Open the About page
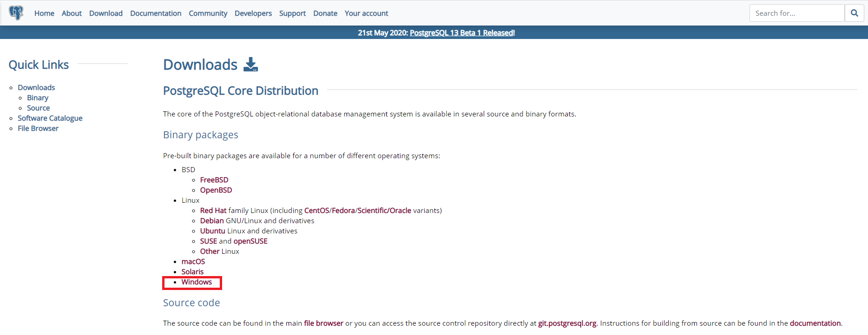The image size is (868, 335). tap(72, 13)
